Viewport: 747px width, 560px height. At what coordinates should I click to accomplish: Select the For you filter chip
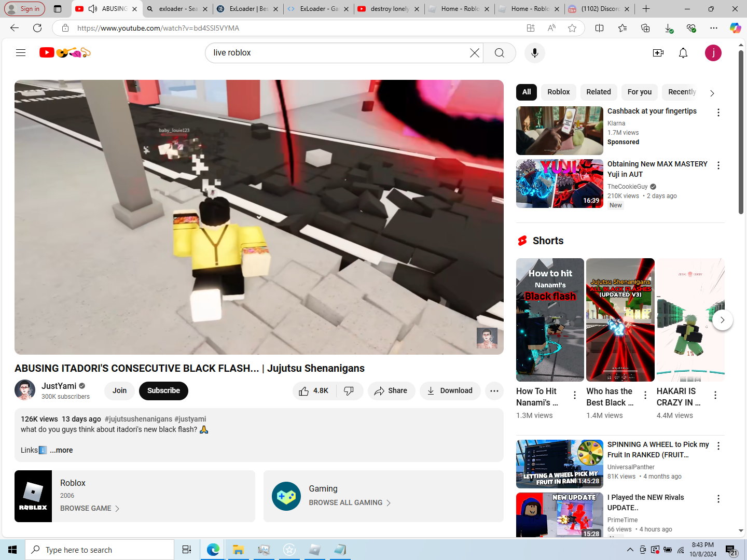coord(639,92)
